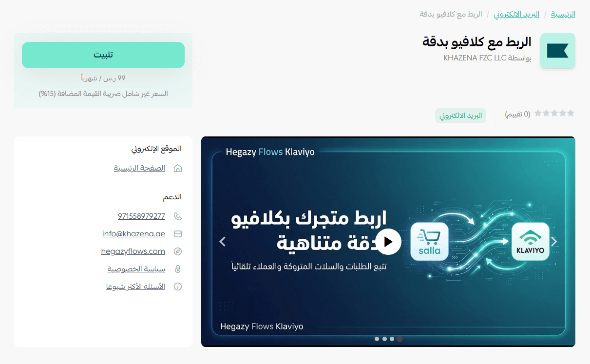Screen dimensions: 590x364
Task: Click the star rating row
Action: [554, 113]
